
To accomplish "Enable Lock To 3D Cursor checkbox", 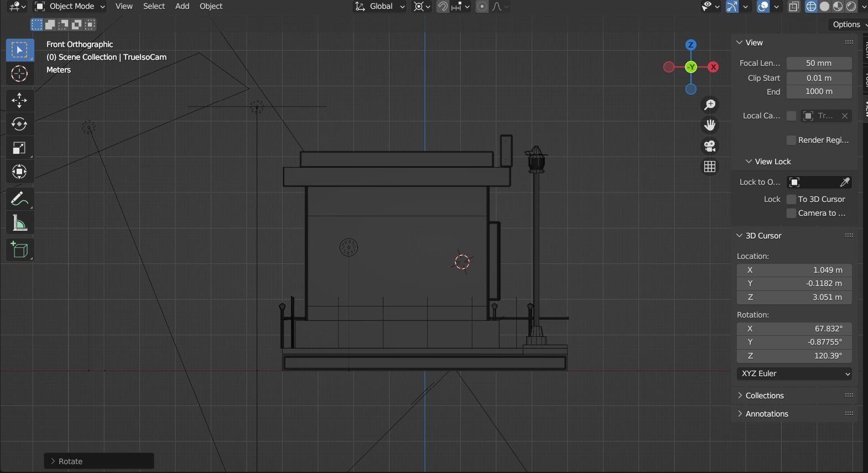I will click(x=791, y=199).
